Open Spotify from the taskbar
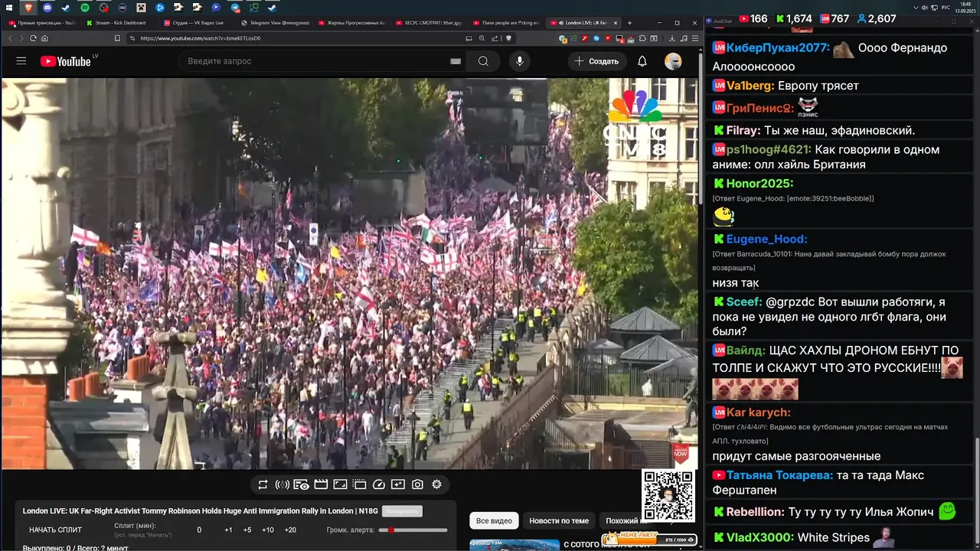Screen dimensions: 980x551 click(x=85, y=8)
